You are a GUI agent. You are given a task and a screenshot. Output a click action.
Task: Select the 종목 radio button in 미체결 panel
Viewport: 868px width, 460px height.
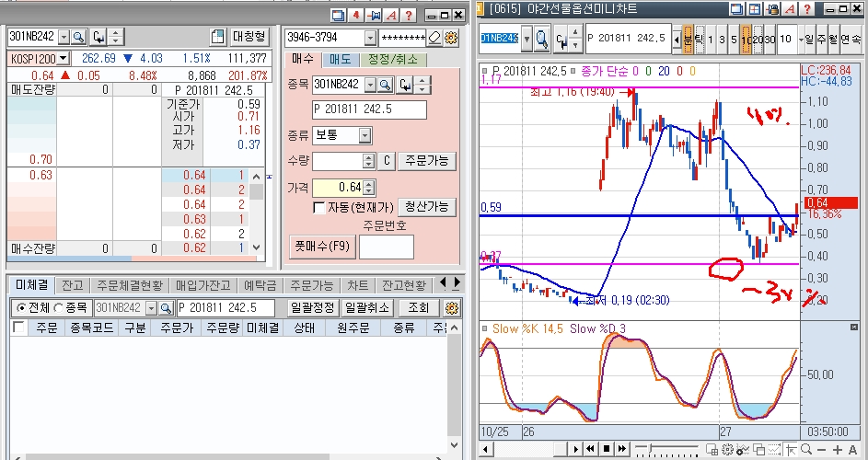pos(58,308)
